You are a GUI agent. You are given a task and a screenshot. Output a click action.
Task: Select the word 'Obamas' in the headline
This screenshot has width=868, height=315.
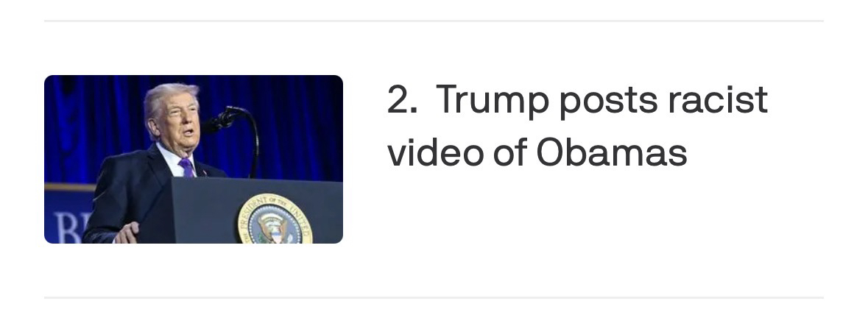(612, 152)
